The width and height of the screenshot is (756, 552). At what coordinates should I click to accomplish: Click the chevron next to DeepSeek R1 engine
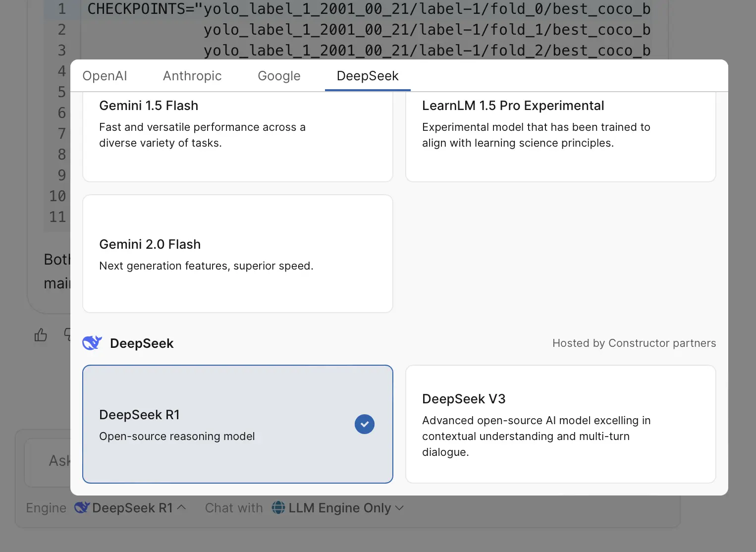click(x=181, y=507)
